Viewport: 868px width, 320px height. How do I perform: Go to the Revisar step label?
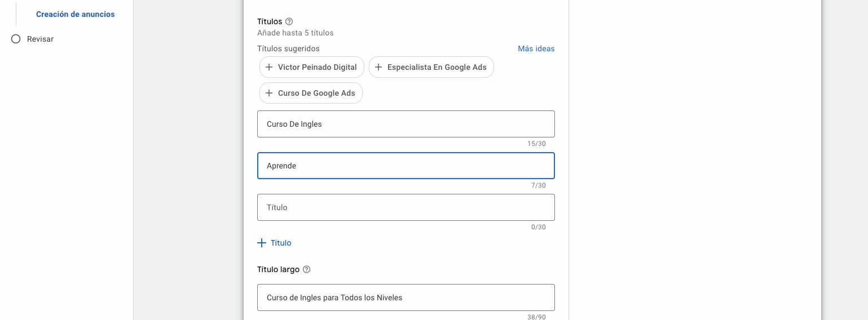[40, 39]
